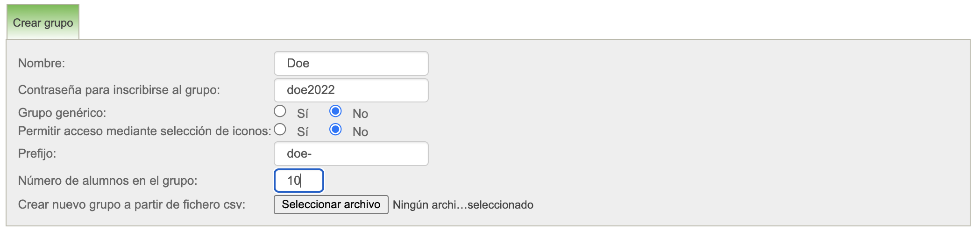The image size is (980, 232).
Task: Click the Permitir acceso mediante selección de iconos label
Action: pyautogui.click(x=144, y=131)
